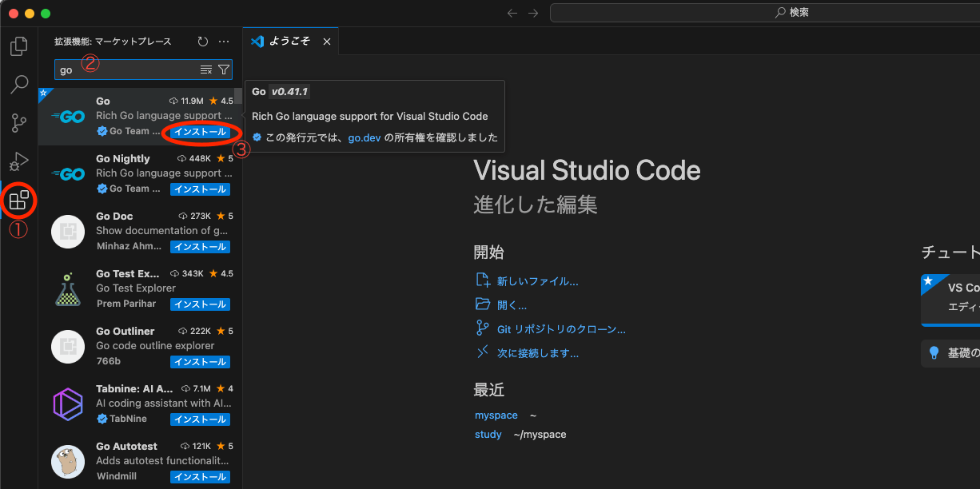Click the new file icon under 開始

tap(482, 280)
